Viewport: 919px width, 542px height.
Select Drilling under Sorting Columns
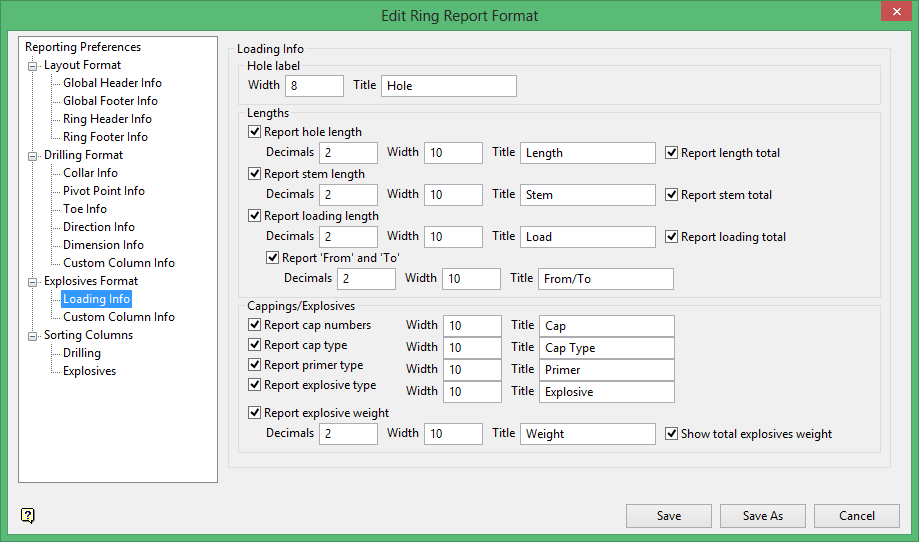[82, 353]
